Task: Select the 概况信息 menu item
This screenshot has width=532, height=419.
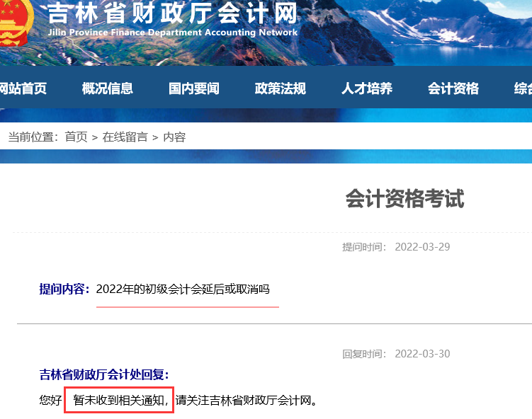Action: point(107,88)
